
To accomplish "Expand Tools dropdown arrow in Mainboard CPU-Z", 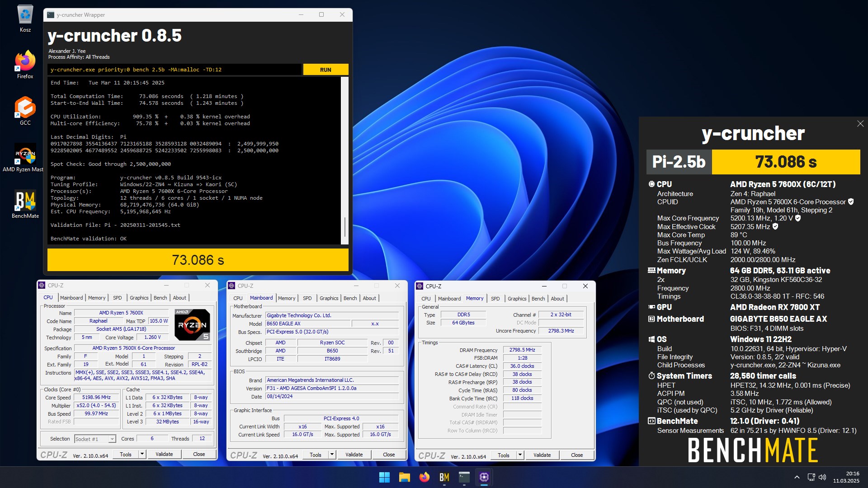I will tap(332, 455).
